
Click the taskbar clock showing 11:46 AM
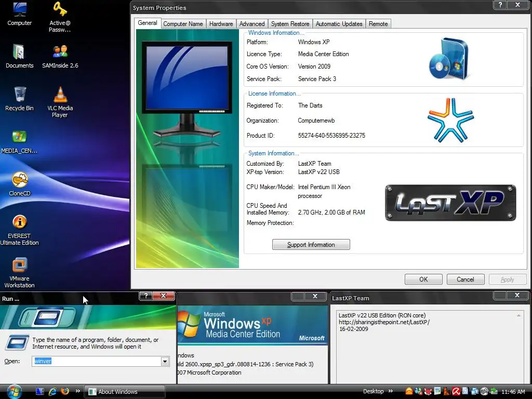(x=513, y=392)
